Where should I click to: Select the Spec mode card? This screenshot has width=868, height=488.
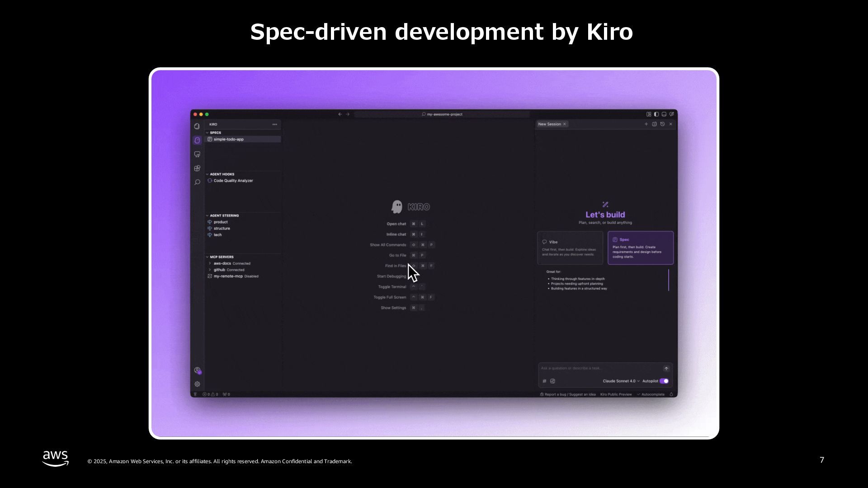pos(640,248)
